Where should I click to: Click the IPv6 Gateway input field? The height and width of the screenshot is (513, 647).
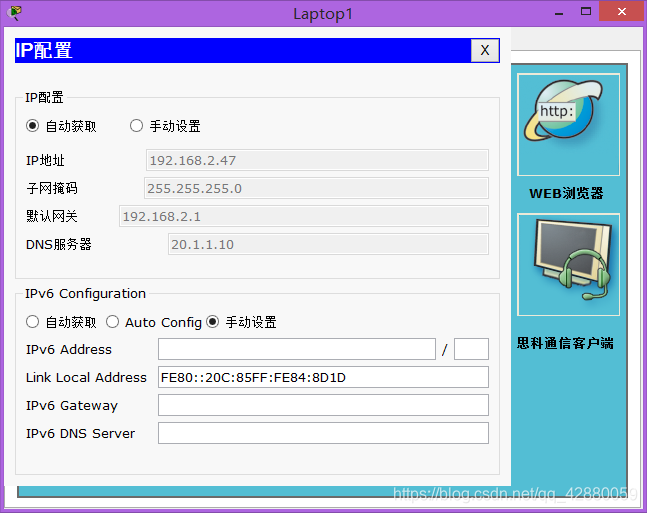pos(323,405)
